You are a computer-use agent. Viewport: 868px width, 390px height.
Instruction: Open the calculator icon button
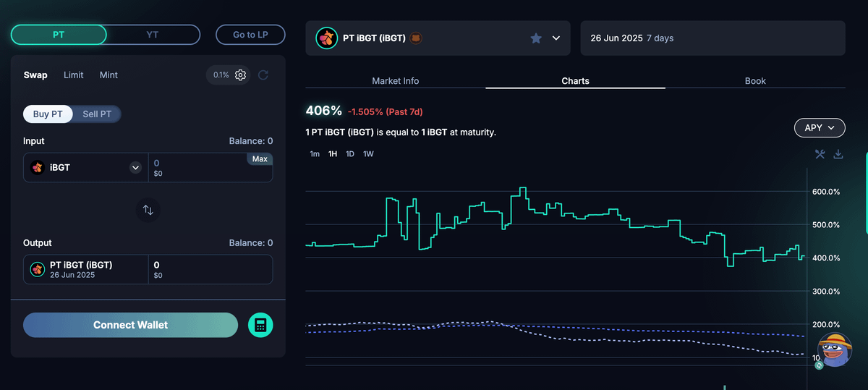(x=260, y=325)
